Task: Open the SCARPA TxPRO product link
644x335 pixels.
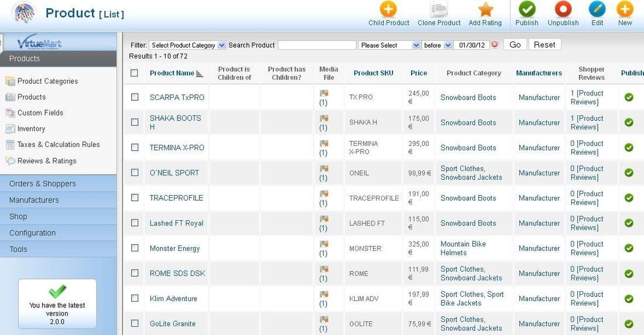Action: click(x=177, y=97)
